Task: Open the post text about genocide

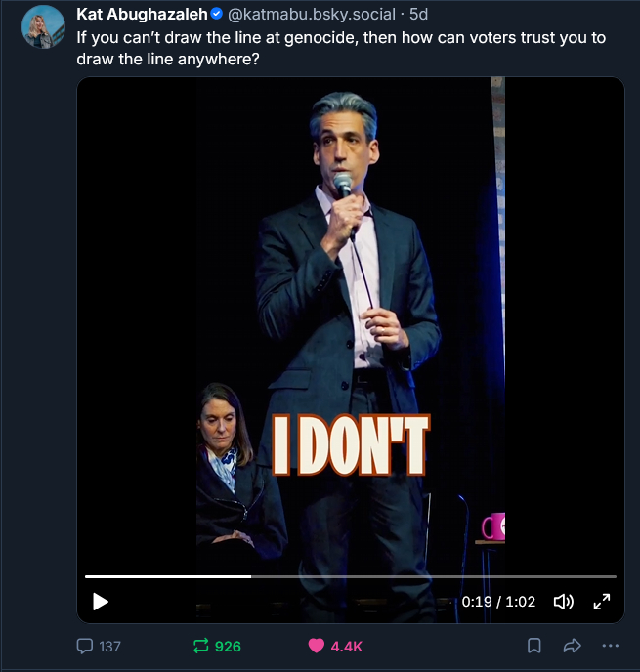Action: [x=340, y=47]
